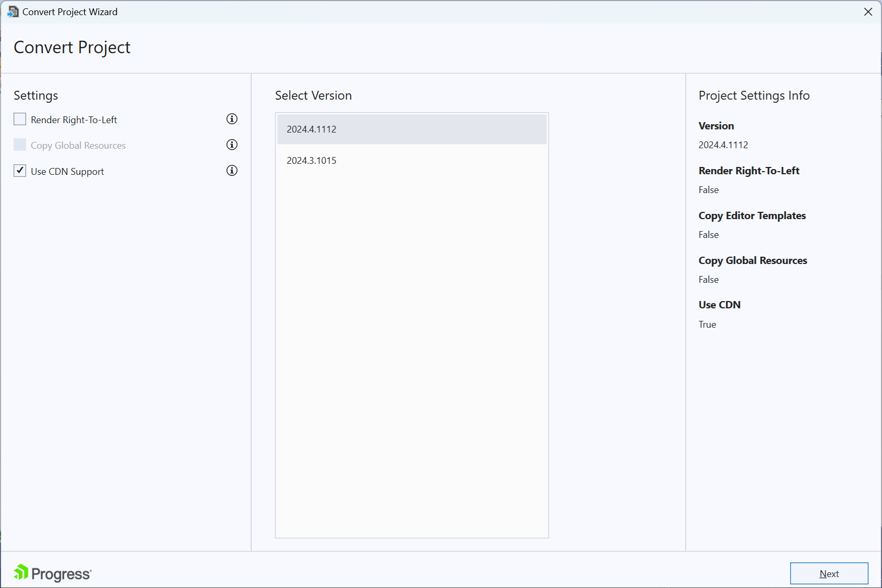Close the Convert Project Wizard
This screenshot has width=882, height=588.
point(868,11)
